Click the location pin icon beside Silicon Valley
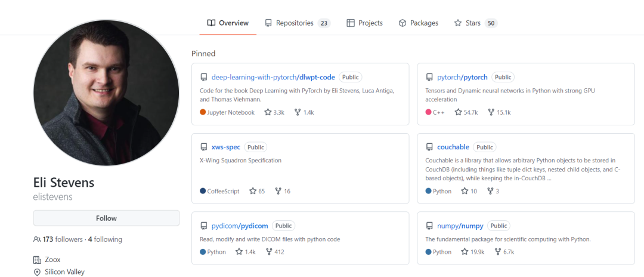The height and width of the screenshot is (277, 644). pos(37,272)
